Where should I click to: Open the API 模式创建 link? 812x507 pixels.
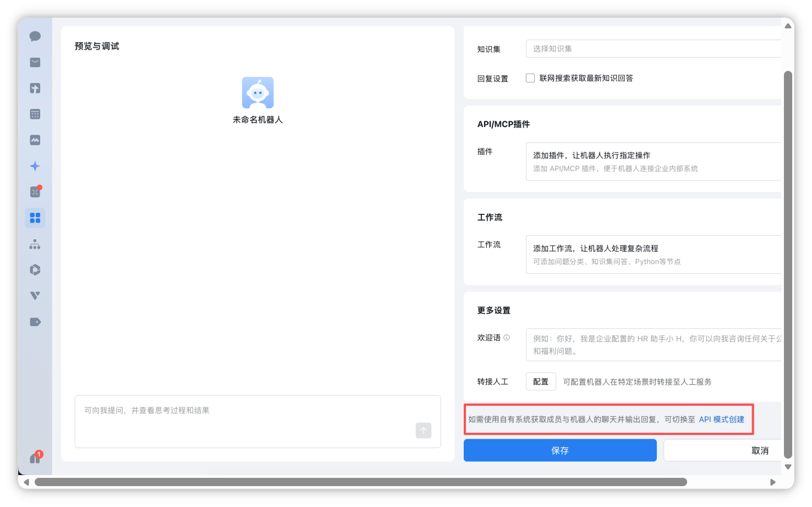tap(721, 420)
